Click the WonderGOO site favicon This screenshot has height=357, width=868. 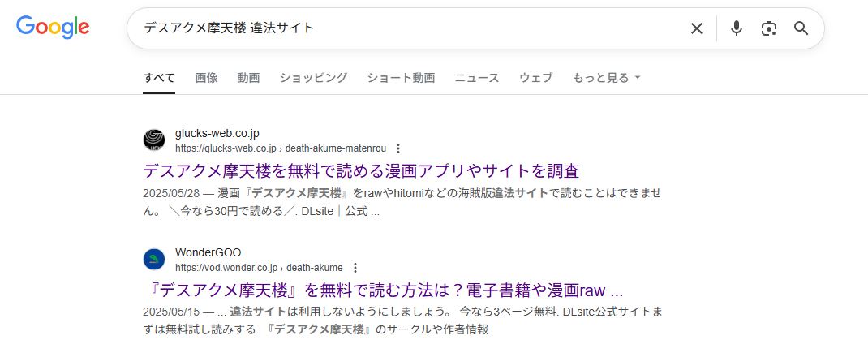click(x=154, y=259)
